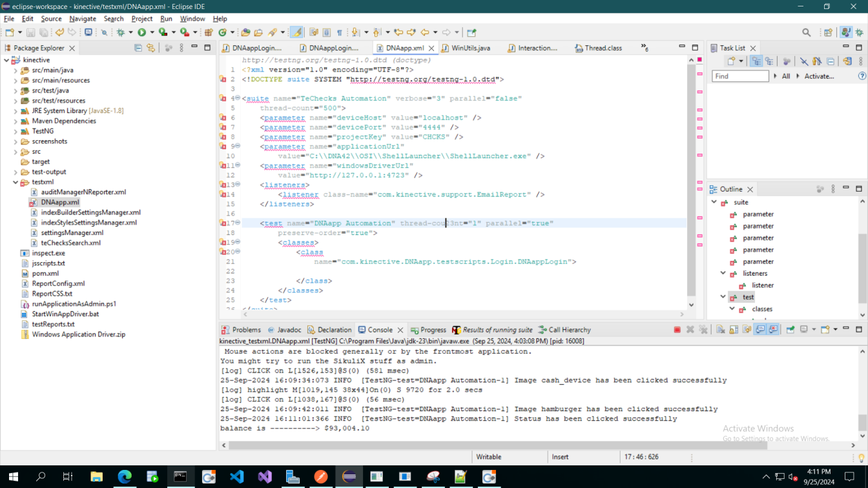Screen dimensions: 868x488
Task: Click the green Run button in toolbar
Action: 141,32
